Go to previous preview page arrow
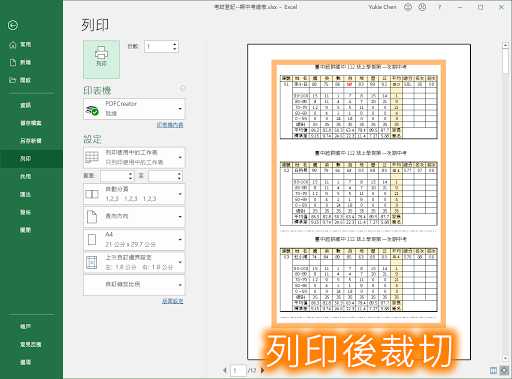512x379 pixels. pos(225,370)
